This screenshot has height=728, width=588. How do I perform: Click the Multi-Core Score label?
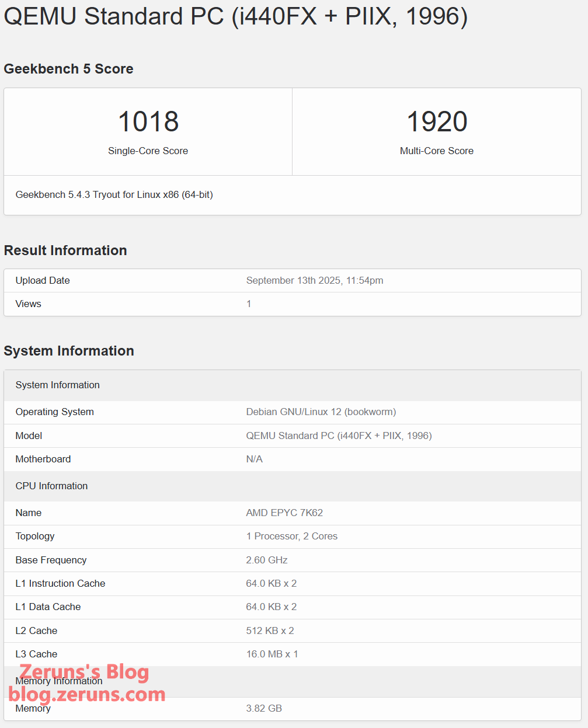[436, 151]
